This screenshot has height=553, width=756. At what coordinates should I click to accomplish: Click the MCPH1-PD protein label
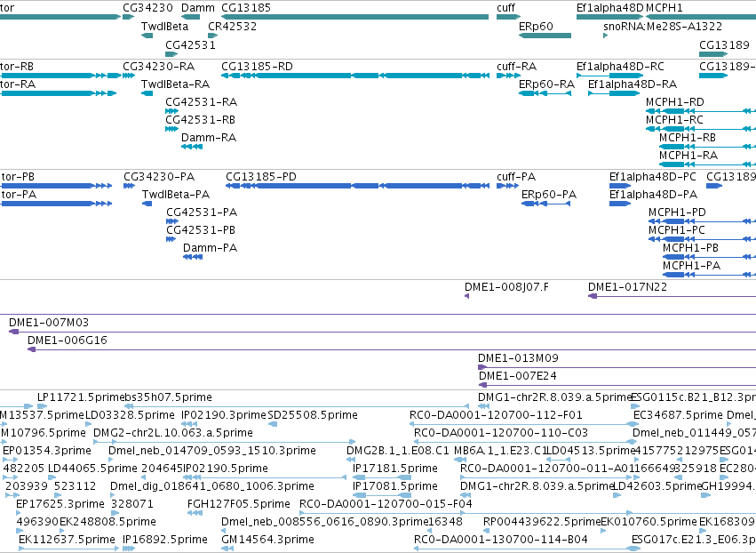[677, 212]
